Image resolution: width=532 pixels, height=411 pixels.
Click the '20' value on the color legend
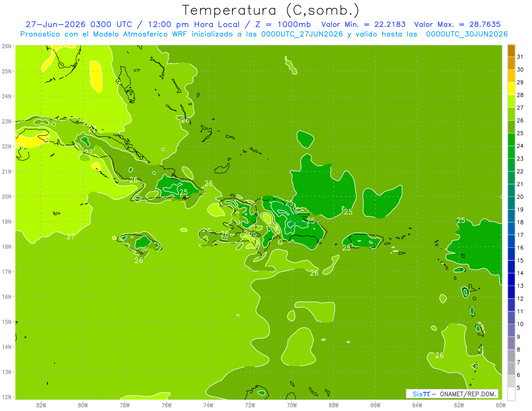pyautogui.click(x=520, y=197)
